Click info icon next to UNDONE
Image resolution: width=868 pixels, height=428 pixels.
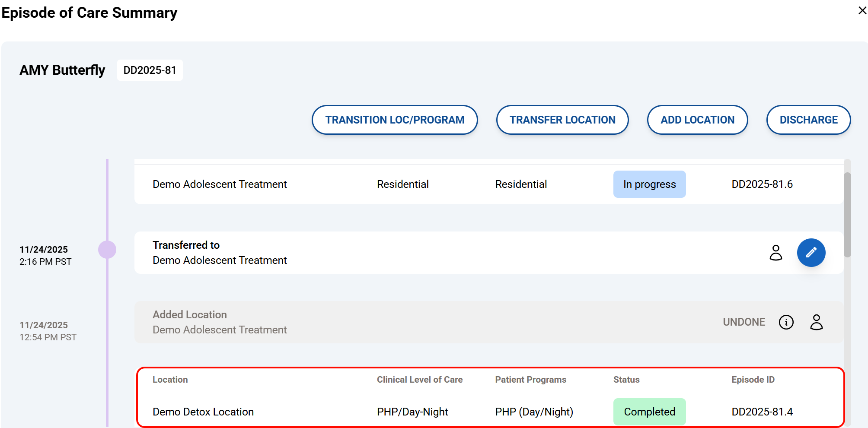click(x=786, y=322)
